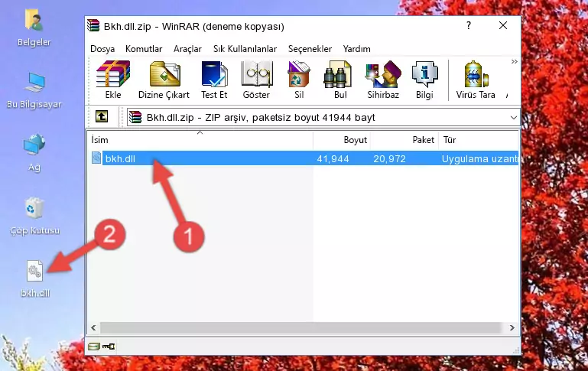Close the WinRAR window
Viewport: 588px width, 371px height.
(503, 25)
